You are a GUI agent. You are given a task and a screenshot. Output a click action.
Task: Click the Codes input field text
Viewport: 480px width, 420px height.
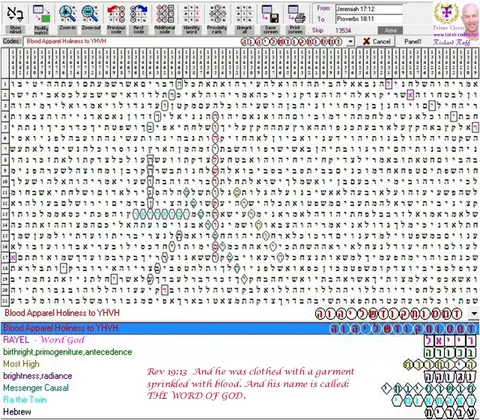tap(66, 41)
